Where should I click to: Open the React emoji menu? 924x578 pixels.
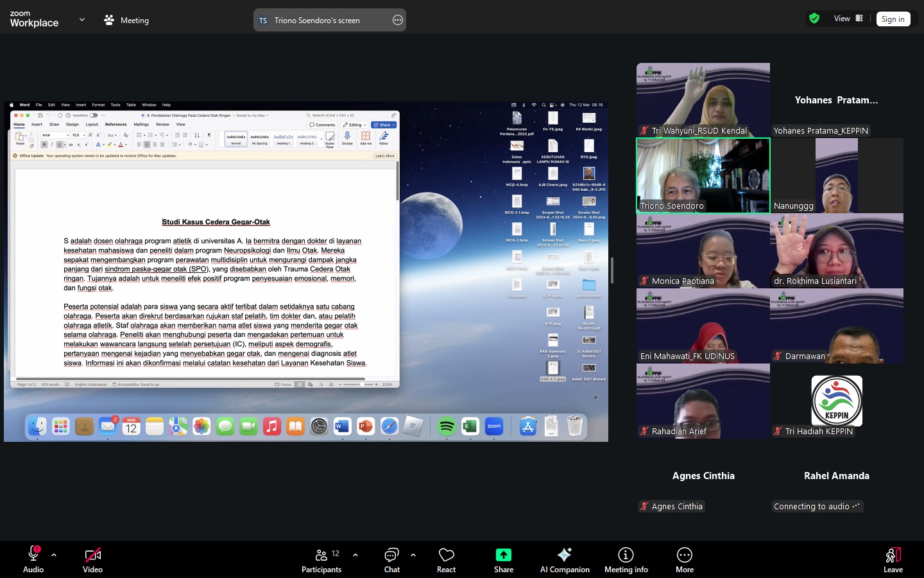[x=446, y=559]
